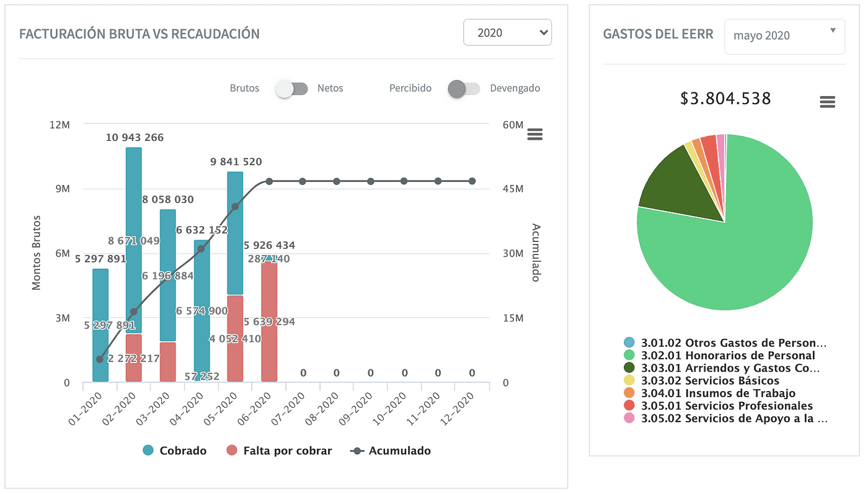Viewport: 868px width, 494px height.
Task: Toggle Acumulado line in legend
Action: (x=391, y=451)
